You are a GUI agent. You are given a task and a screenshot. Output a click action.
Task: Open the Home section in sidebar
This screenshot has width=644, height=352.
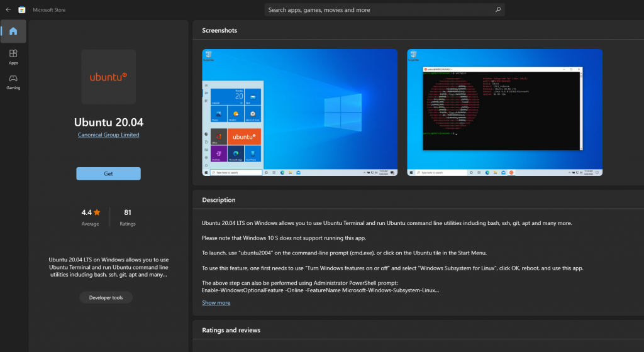pyautogui.click(x=13, y=31)
